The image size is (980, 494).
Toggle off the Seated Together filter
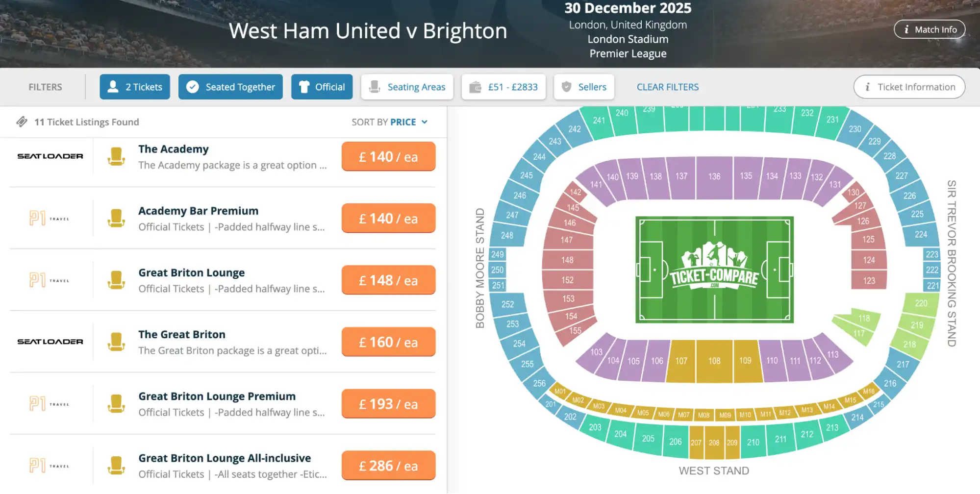click(x=230, y=87)
